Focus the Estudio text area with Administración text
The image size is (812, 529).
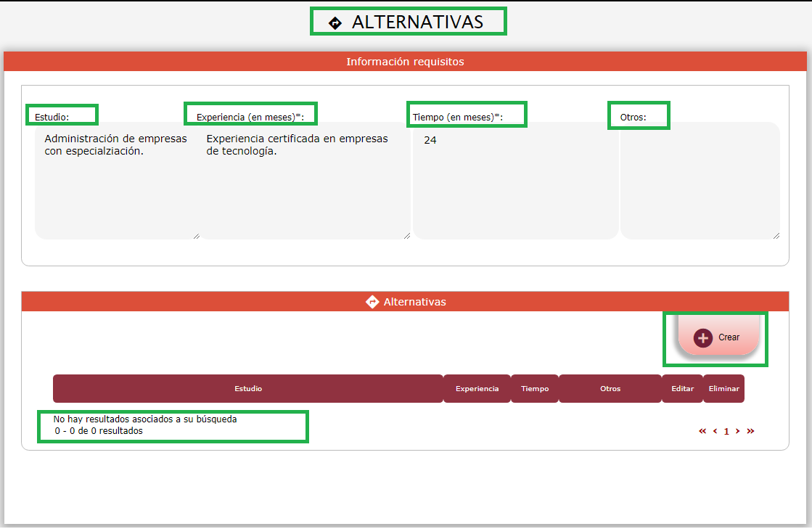(x=116, y=181)
